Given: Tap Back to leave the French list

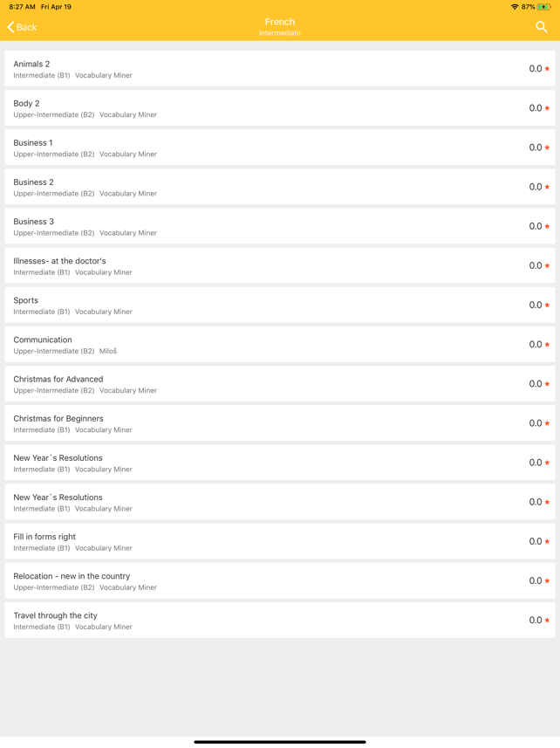Looking at the screenshot, I should click(x=22, y=27).
